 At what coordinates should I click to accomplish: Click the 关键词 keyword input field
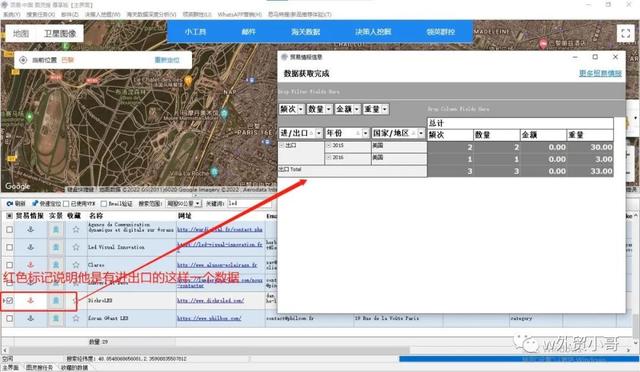tap(248, 203)
